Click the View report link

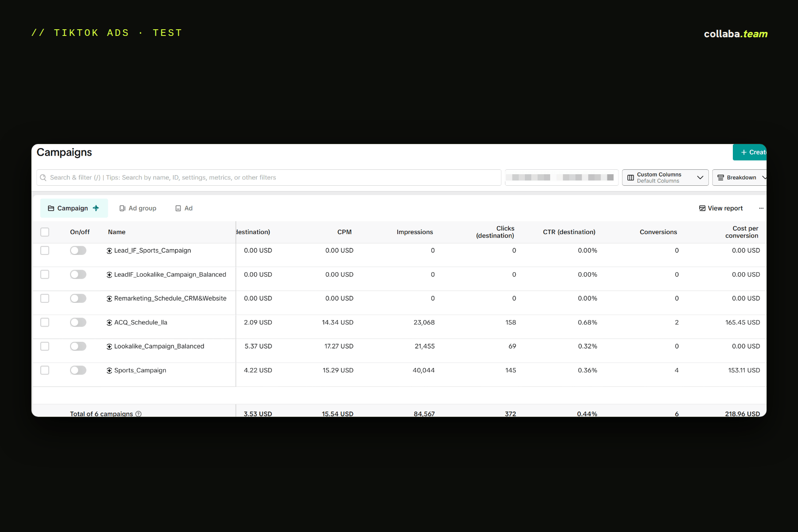click(x=721, y=208)
